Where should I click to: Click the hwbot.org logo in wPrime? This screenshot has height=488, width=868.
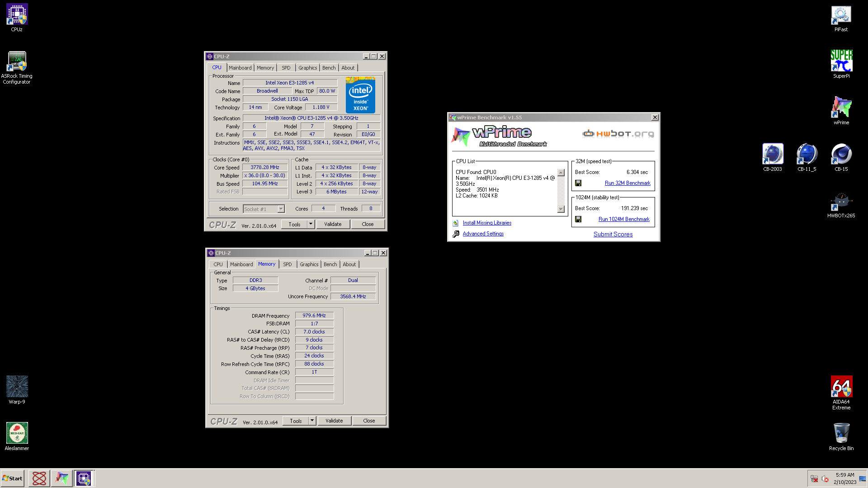618,133
